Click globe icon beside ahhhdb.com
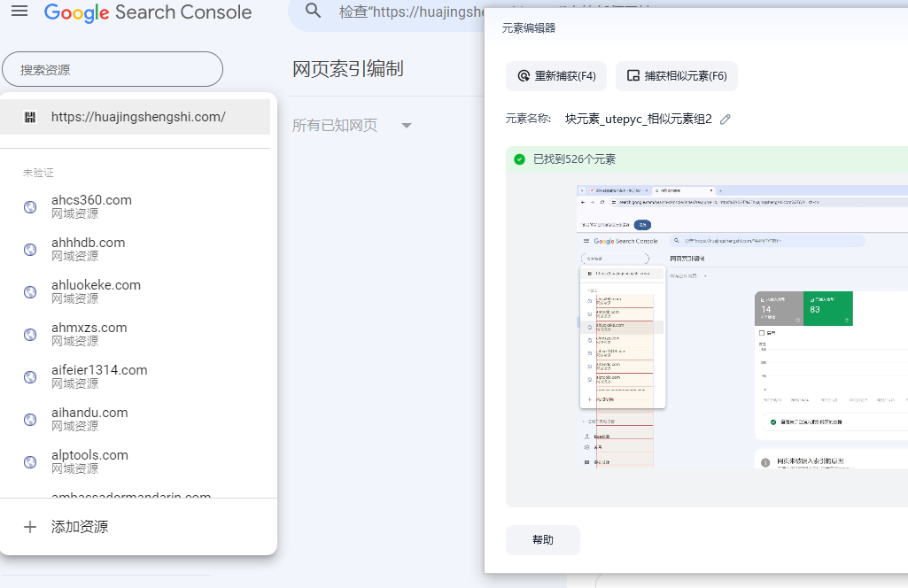908x588 pixels. [30, 250]
